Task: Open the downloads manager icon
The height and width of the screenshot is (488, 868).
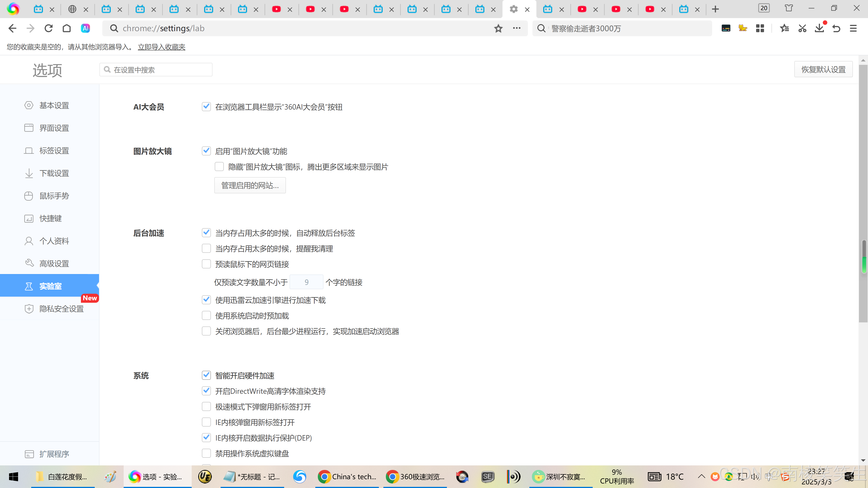Action: coord(819,28)
